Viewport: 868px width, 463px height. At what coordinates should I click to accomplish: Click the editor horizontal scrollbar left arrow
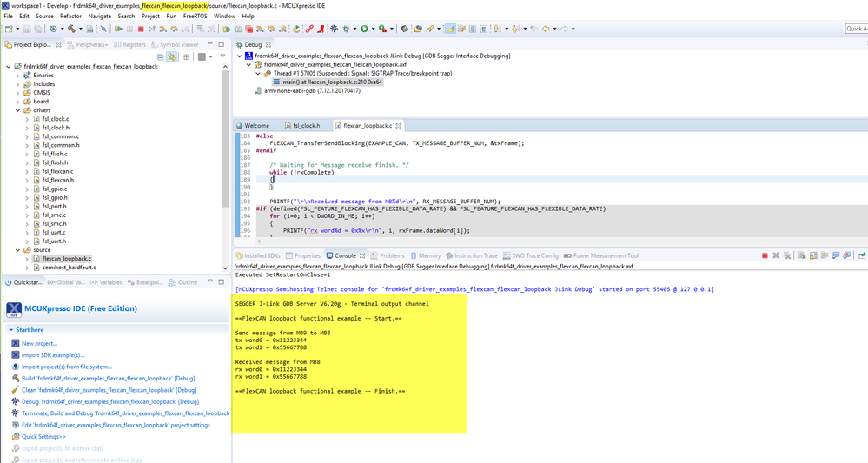coord(259,241)
